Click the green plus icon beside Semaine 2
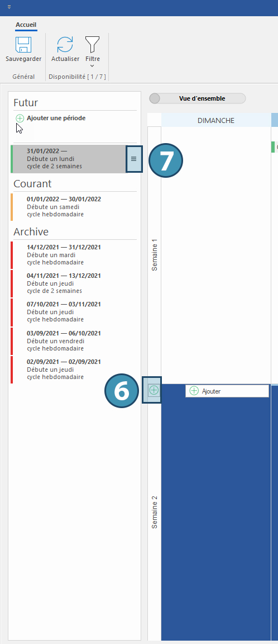Screen dimensions: 278x644 coord(154,390)
